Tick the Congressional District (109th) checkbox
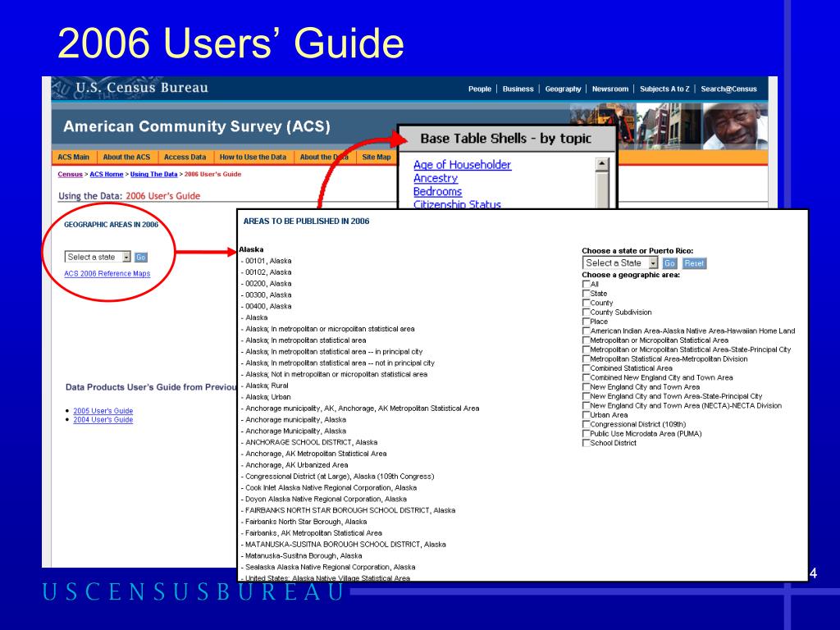 586,424
